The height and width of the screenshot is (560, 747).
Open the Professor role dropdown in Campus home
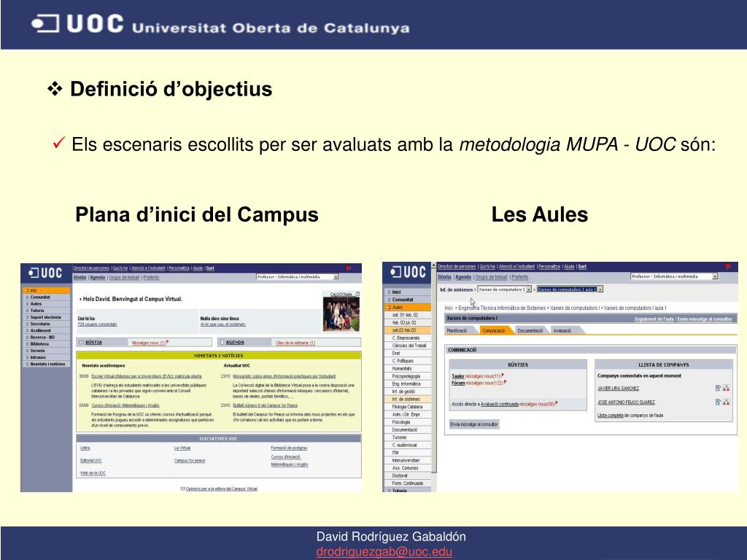point(298,276)
